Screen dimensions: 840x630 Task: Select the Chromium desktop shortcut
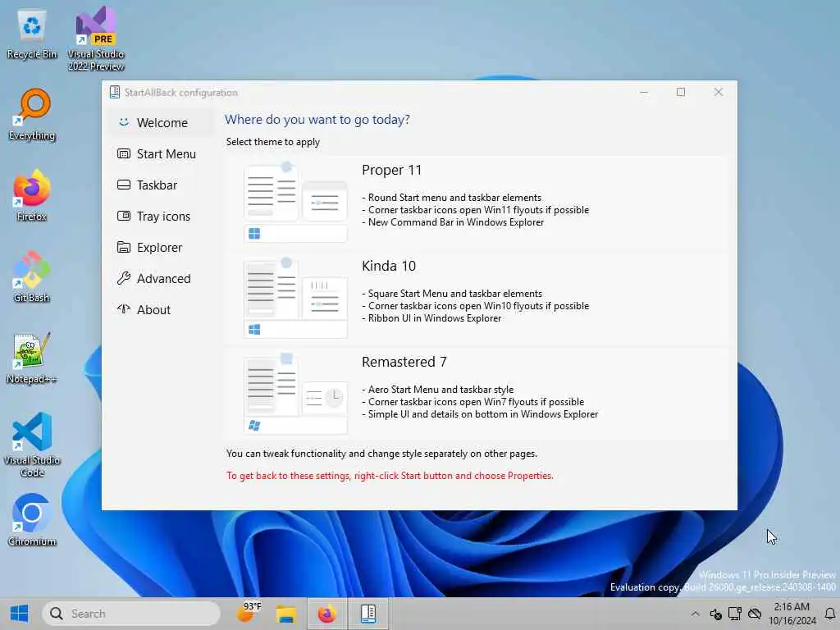click(32, 519)
